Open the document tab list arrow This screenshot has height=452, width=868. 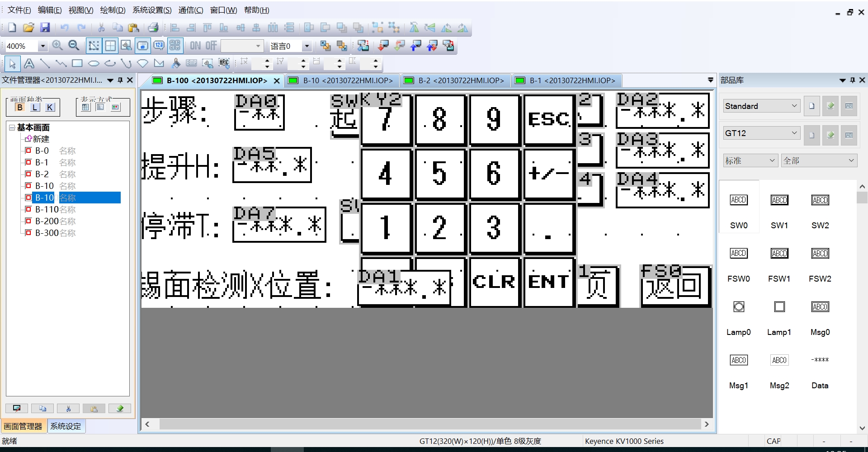pyautogui.click(x=710, y=80)
